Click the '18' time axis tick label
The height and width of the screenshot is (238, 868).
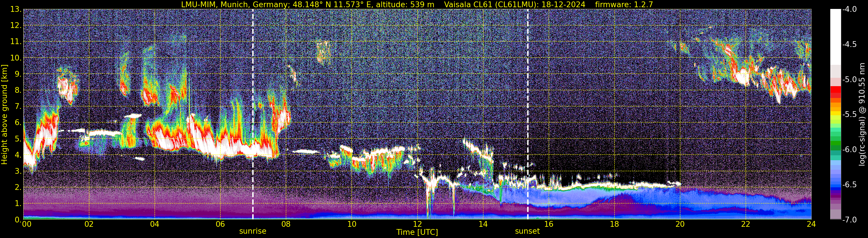coord(614,224)
